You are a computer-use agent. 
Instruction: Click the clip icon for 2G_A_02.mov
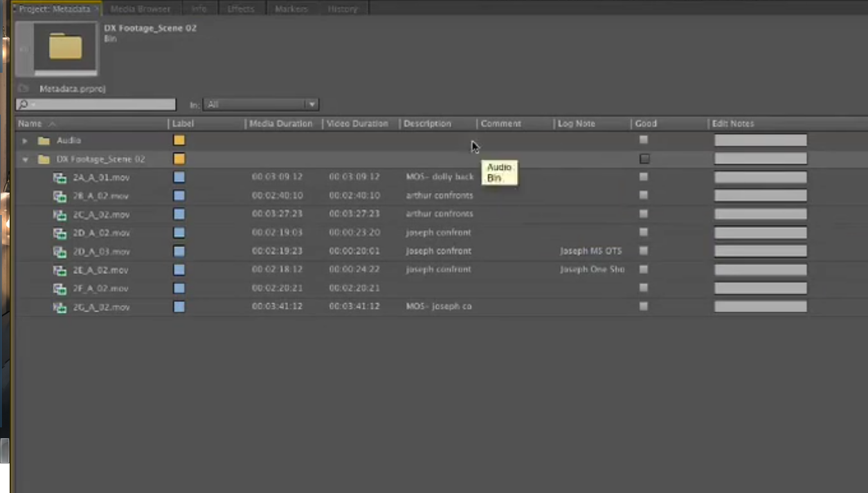60,308
